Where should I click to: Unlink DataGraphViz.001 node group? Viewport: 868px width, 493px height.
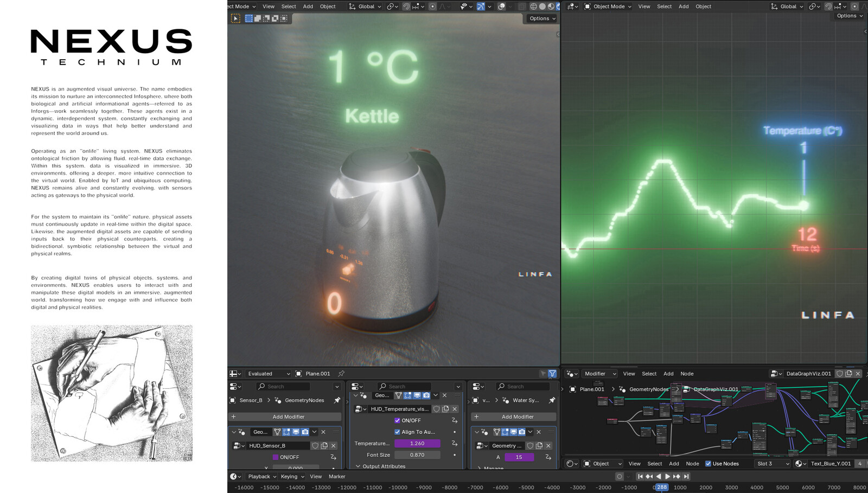click(858, 374)
